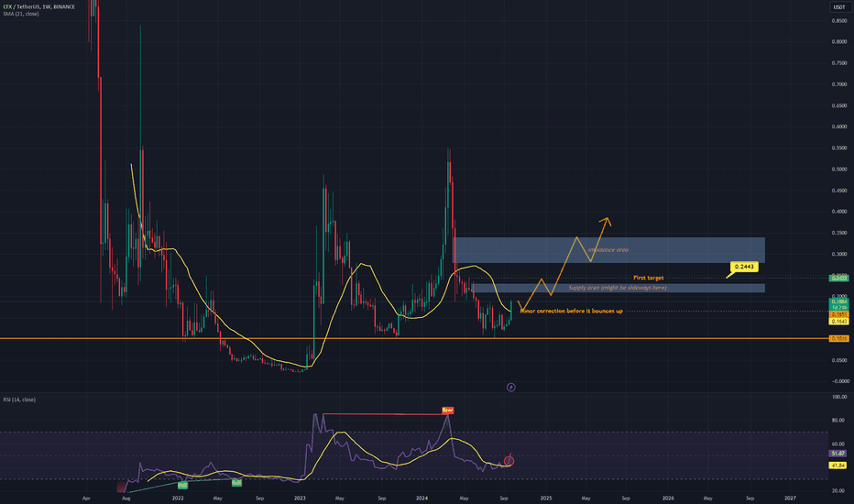This screenshot has width=854, height=504.
Task: Select the RSI (14, close) indicator legend
Action: (19, 400)
